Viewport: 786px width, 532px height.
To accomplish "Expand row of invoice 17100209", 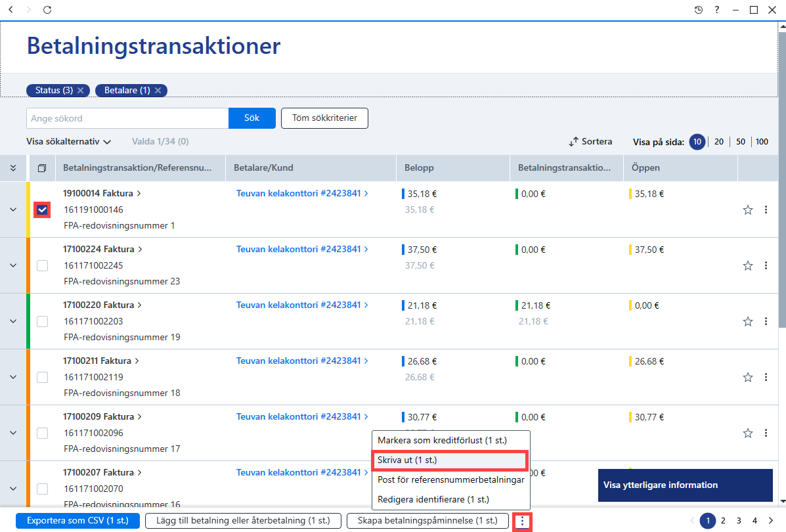I will point(13,433).
